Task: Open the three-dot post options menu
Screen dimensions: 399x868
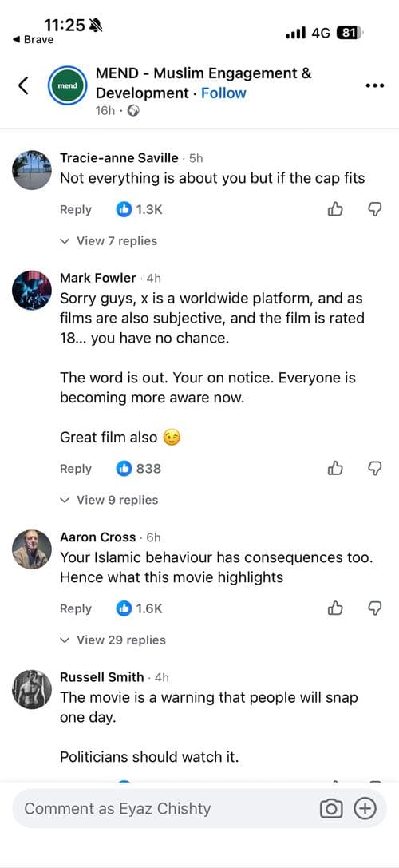Action: pyautogui.click(x=375, y=85)
